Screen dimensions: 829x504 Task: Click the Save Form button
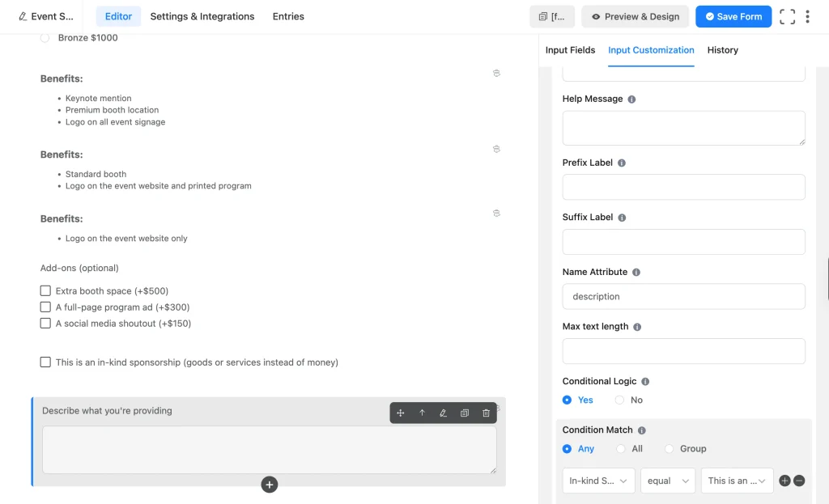tap(733, 16)
